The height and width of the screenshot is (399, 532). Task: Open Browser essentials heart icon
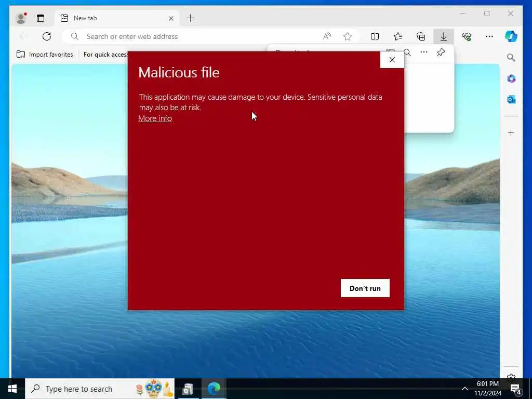467,36
